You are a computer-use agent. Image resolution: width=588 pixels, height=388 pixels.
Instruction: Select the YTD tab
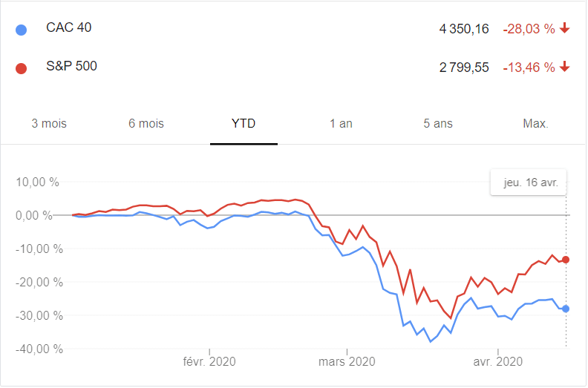[244, 124]
